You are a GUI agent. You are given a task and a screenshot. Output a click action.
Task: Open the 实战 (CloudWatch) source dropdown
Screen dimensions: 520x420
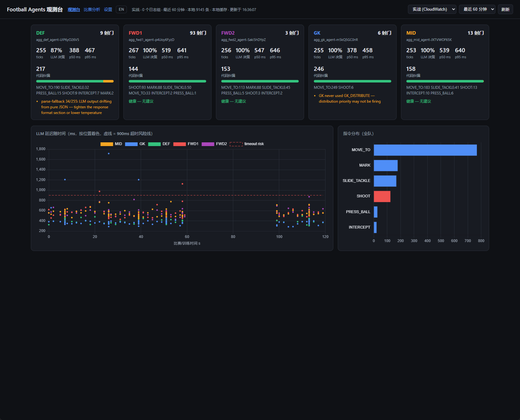pos(432,9)
